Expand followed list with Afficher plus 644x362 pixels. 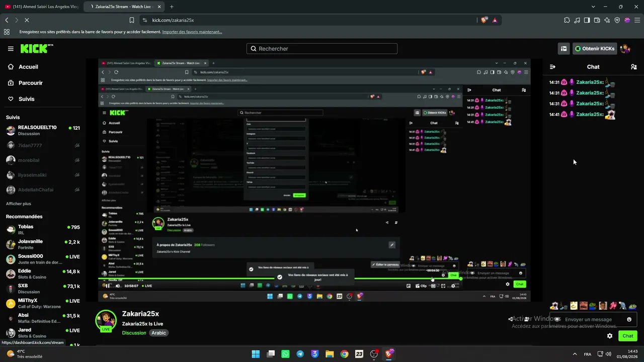click(19, 204)
